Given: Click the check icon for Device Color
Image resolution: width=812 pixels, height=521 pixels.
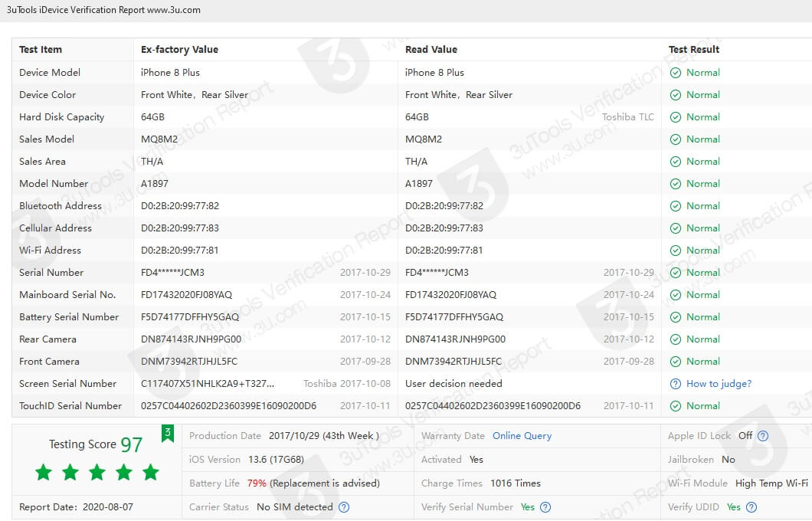Looking at the screenshot, I should click(676, 95).
